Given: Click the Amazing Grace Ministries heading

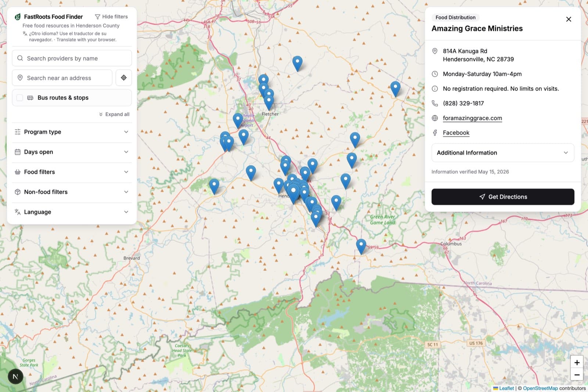Looking at the screenshot, I should [x=477, y=29].
